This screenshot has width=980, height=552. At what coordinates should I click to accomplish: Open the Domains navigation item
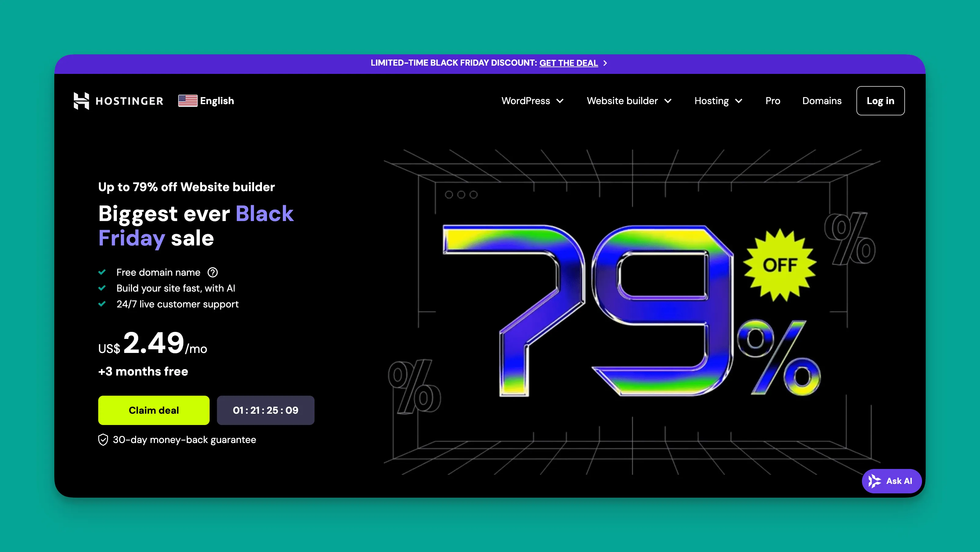click(x=822, y=100)
